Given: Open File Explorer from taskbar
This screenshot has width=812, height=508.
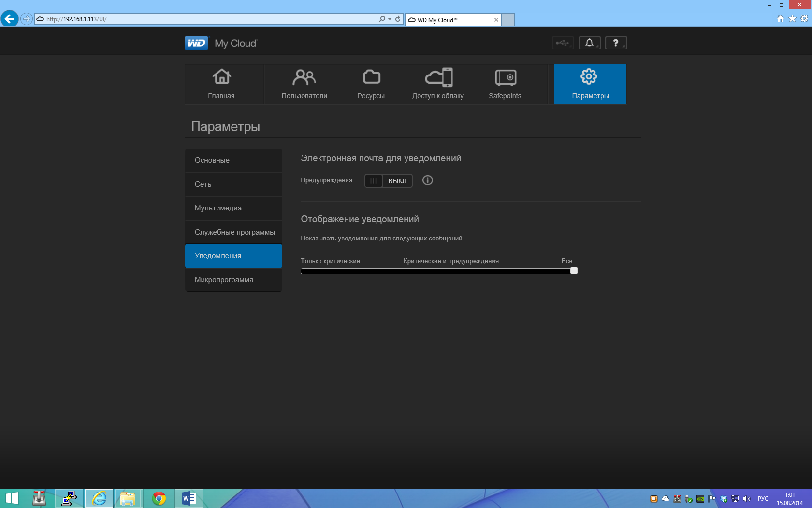Looking at the screenshot, I should 128,498.
